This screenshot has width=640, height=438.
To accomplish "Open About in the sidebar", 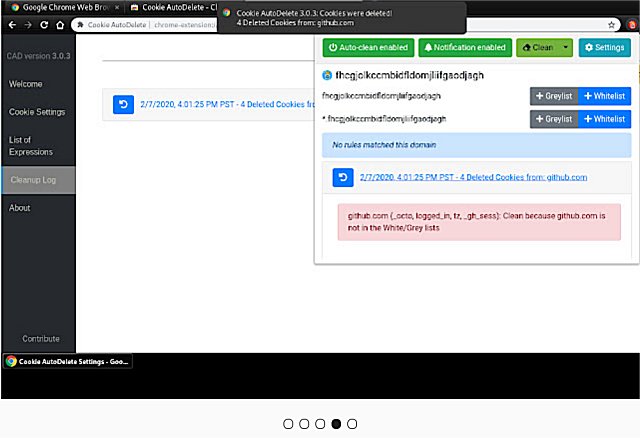I will pyautogui.click(x=20, y=208).
